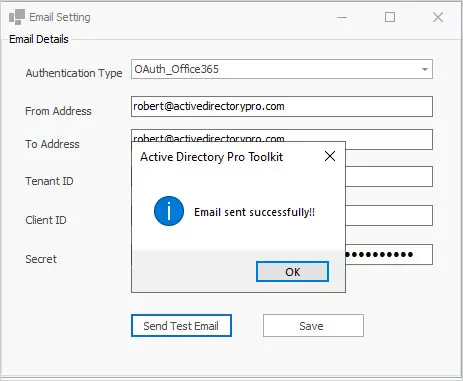Viewport: 463px width, 381px height.
Task: Click the Save button
Action: pos(313,326)
